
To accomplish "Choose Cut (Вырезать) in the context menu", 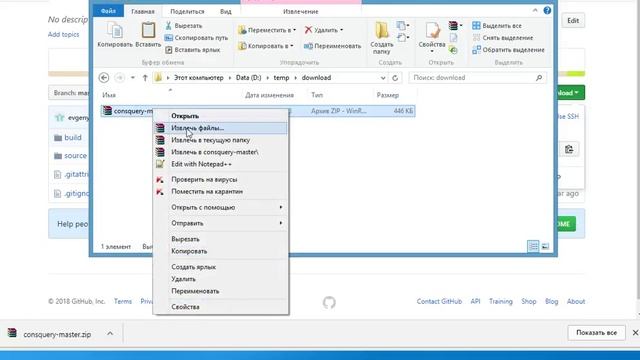I will pos(220,239).
